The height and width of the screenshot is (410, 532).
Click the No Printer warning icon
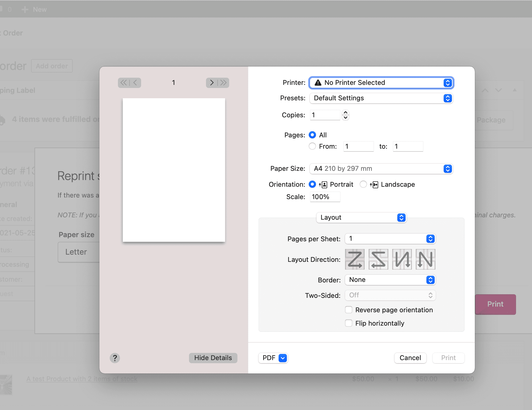coord(318,83)
